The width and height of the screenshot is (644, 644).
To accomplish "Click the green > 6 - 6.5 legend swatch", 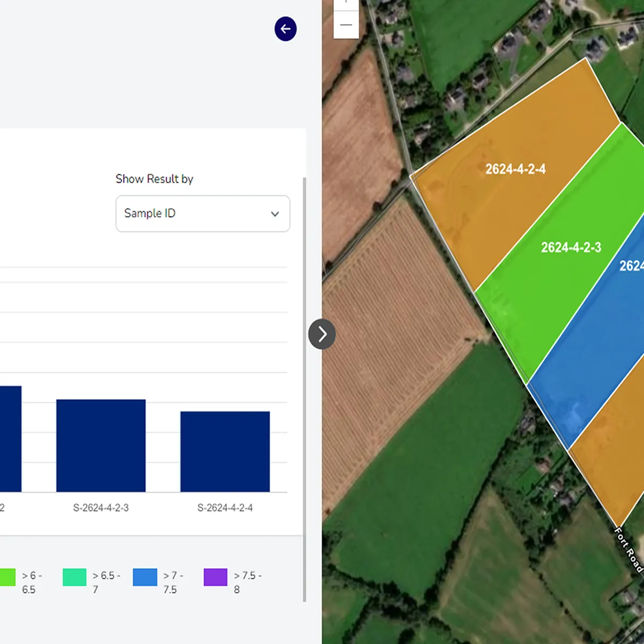I will click(6, 577).
